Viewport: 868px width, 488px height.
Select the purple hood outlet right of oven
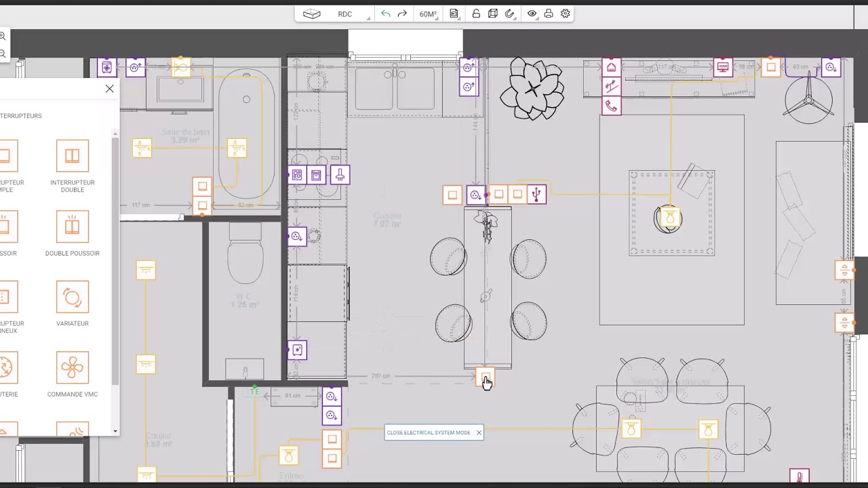(x=340, y=176)
